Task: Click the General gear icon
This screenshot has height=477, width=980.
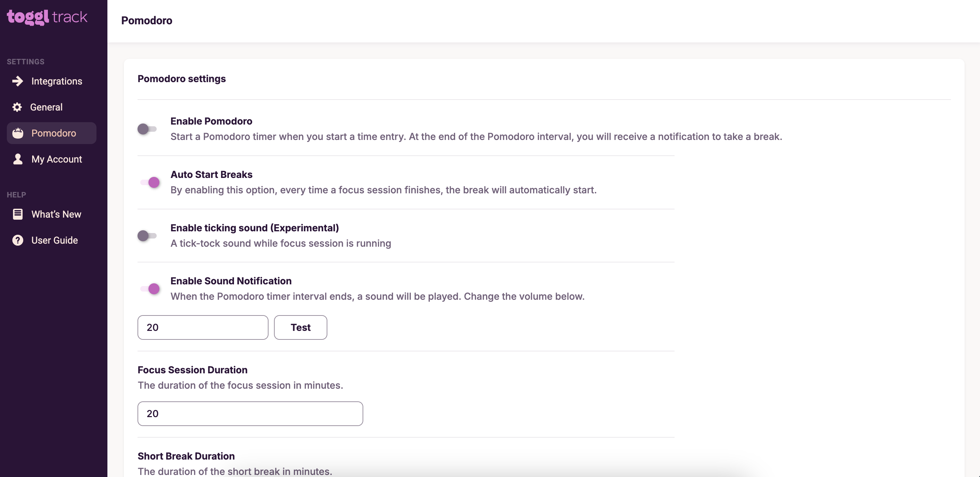Action: click(17, 107)
